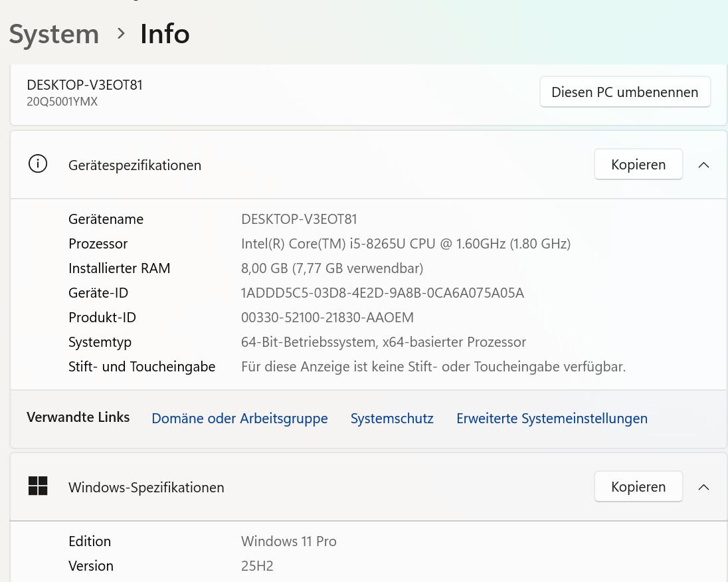This screenshot has width=728, height=582.
Task: Copy Windows-Spezifikationen using its Kopieren button
Action: [638, 487]
